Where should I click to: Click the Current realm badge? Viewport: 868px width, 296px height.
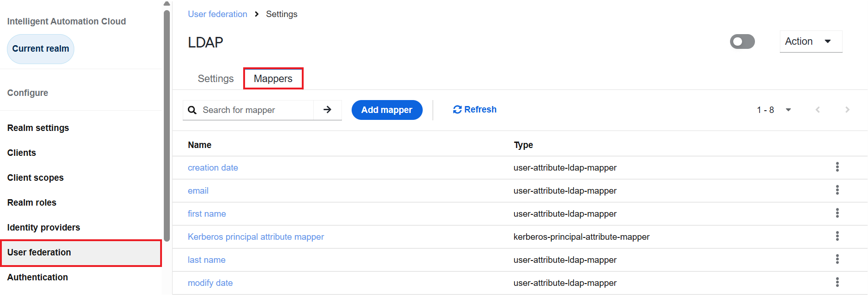(41, 49)
